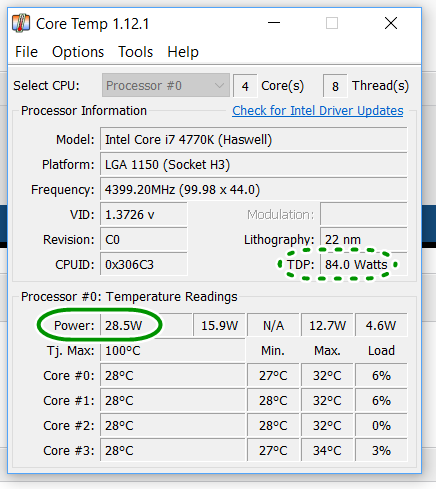This screenshot has width=436, height=489.
Task: Click the Core Temp 1.12.1 title text
Action: tap(93, 24)
